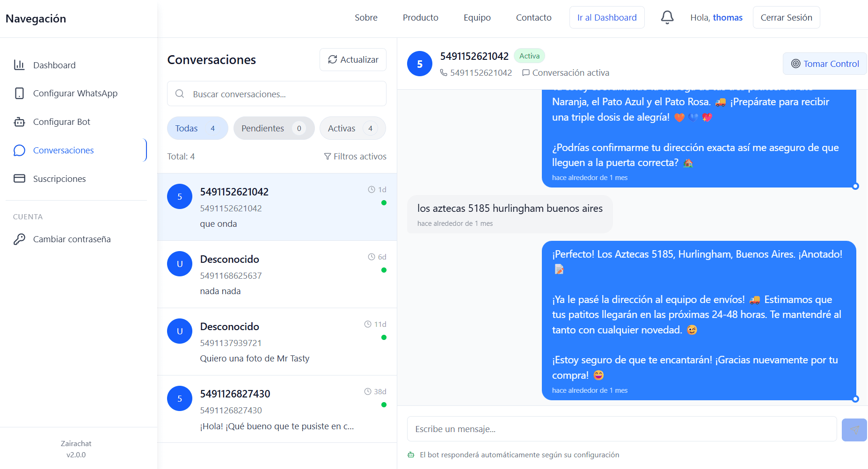Open Dashboard using the bar chart icon
This screenshot has height=469, width=868.
(19, 65)
